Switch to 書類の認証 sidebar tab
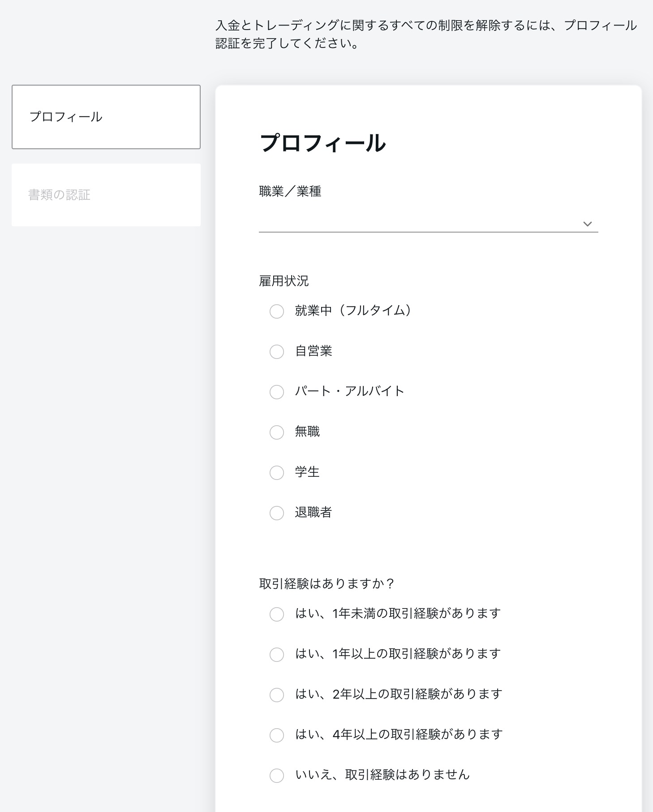Viewport: 653px width, 812px height. point(106,195)
